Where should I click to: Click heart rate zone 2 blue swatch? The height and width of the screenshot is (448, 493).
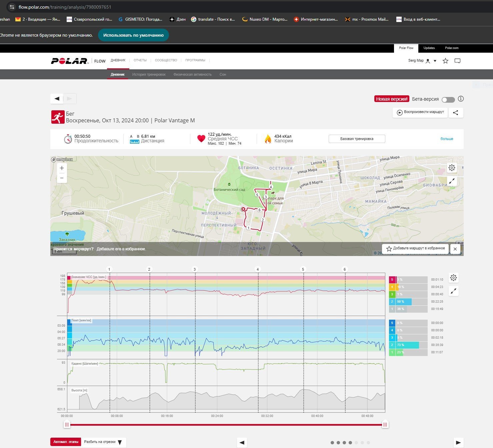[x=392, y=302]
